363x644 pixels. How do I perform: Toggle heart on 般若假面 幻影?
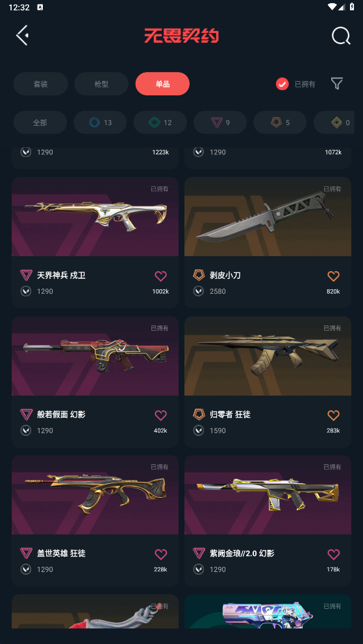click(x=161, y=415)
